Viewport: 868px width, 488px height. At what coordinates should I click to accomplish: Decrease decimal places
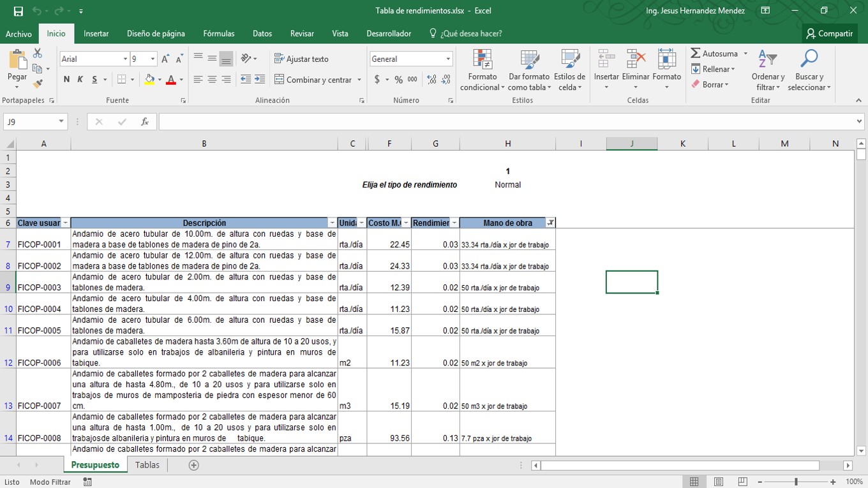click(447, 80)
